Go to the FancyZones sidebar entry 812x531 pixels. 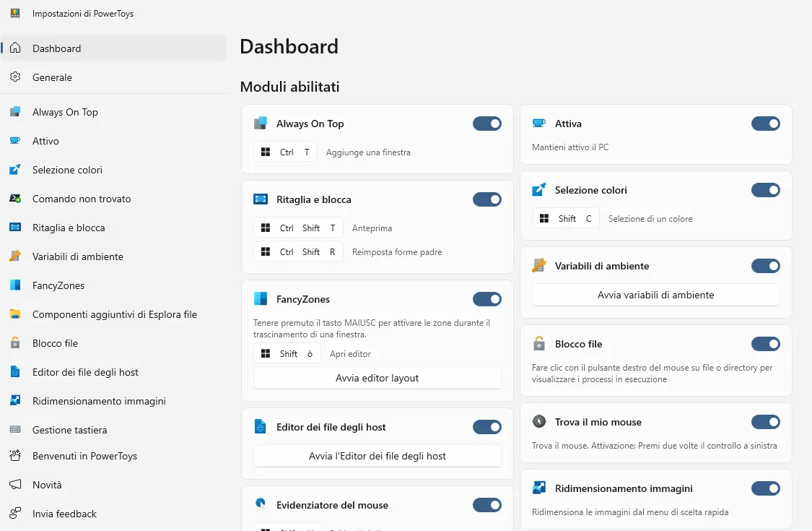coord(114,285)
